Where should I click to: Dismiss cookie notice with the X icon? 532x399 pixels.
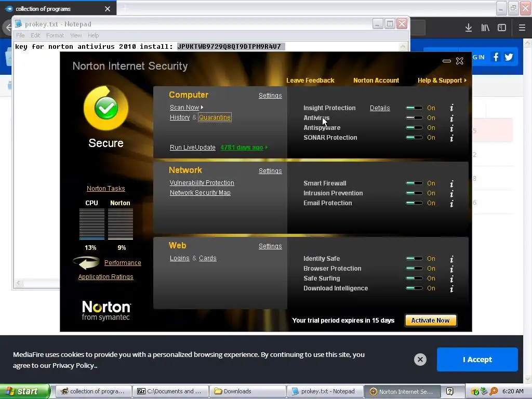tap(420, 360)
